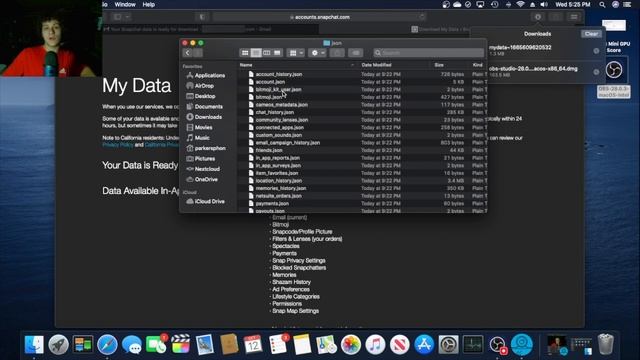The height and width of the screenshot is (360, 640).
Task: Switch Finder to gallery view
Action: point(277,53)
